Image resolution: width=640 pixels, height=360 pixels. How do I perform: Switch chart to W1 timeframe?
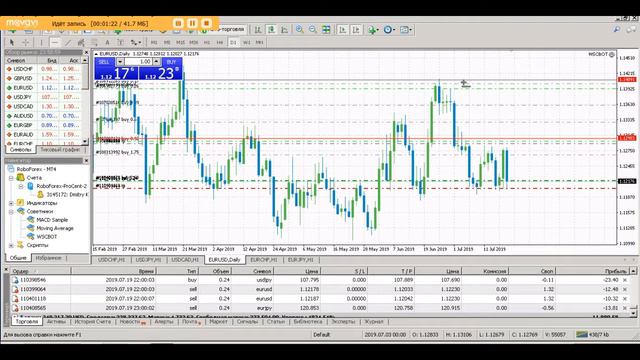click(x=247, y=42)
